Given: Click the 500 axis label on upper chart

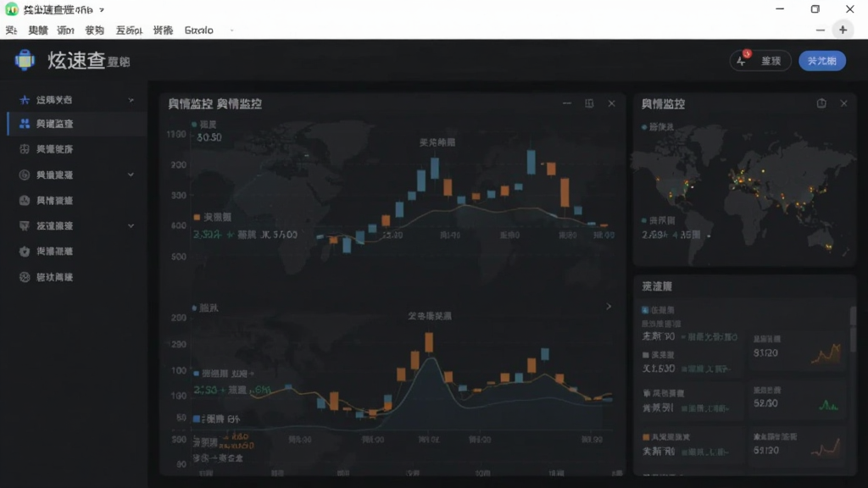Looking at the screenshot, I should click(179, 257).
